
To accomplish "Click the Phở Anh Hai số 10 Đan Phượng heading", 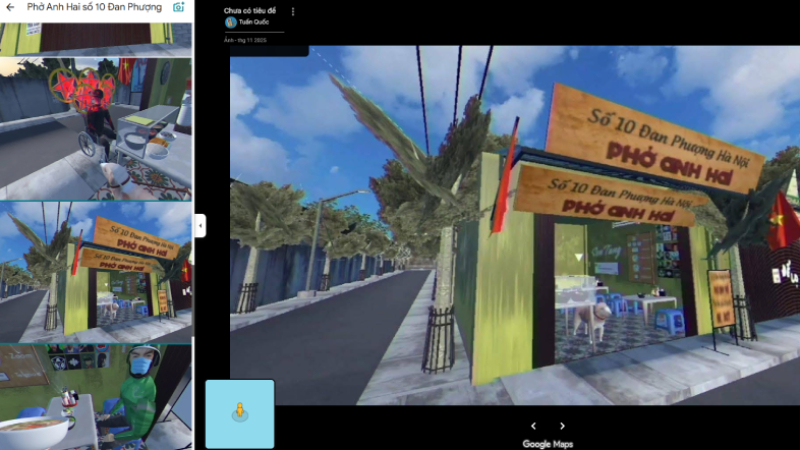I will [94, 7].
